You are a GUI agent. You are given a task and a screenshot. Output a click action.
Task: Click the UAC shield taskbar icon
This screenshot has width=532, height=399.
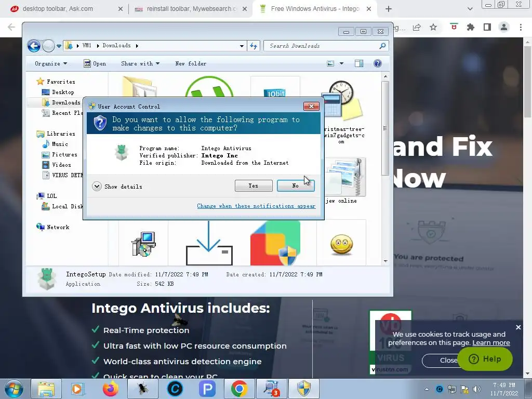(x=304, y=389)
